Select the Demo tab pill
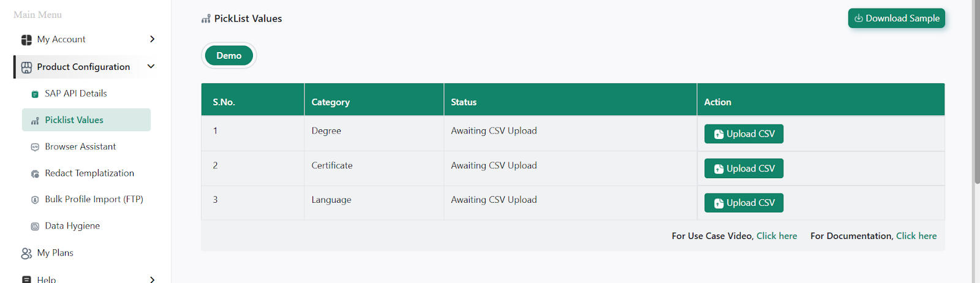This screenshot has height=283, width=980. (228, 56)
